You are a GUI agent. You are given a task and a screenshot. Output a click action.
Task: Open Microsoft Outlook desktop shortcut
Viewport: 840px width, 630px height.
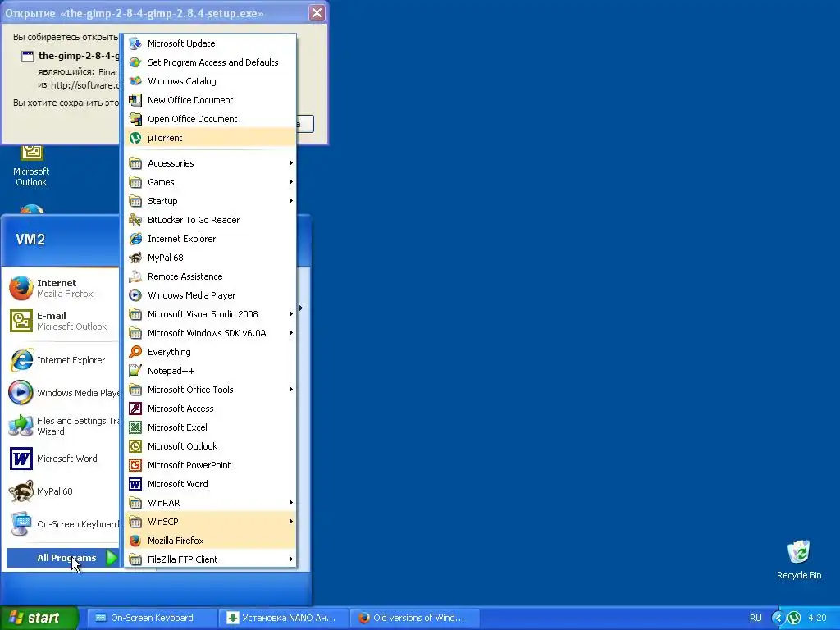[x=31, y=166]
